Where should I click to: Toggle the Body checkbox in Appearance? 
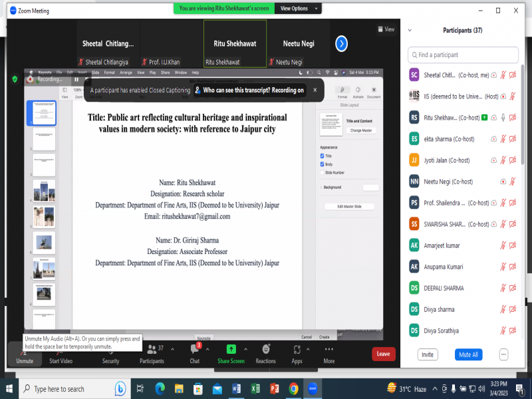[323, 164]
